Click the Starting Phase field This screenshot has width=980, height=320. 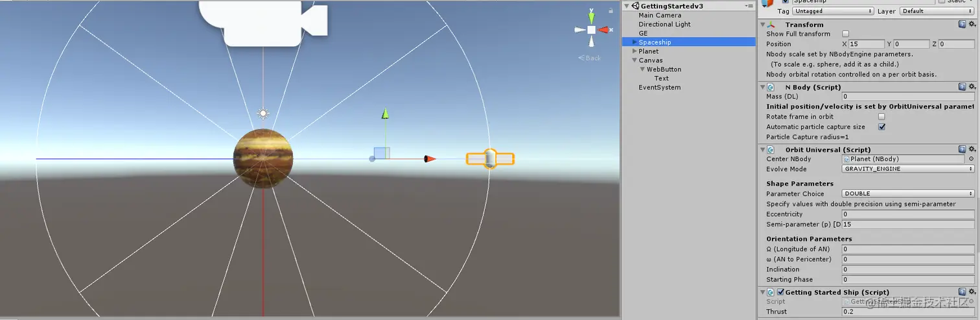coord(908,280)
